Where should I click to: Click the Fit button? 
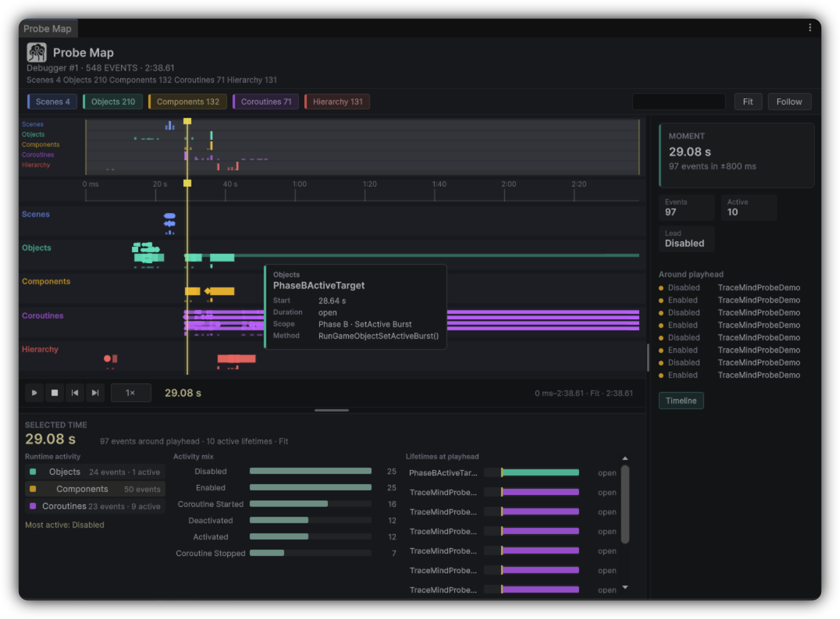pyautogui.click(x=748, y=102)
